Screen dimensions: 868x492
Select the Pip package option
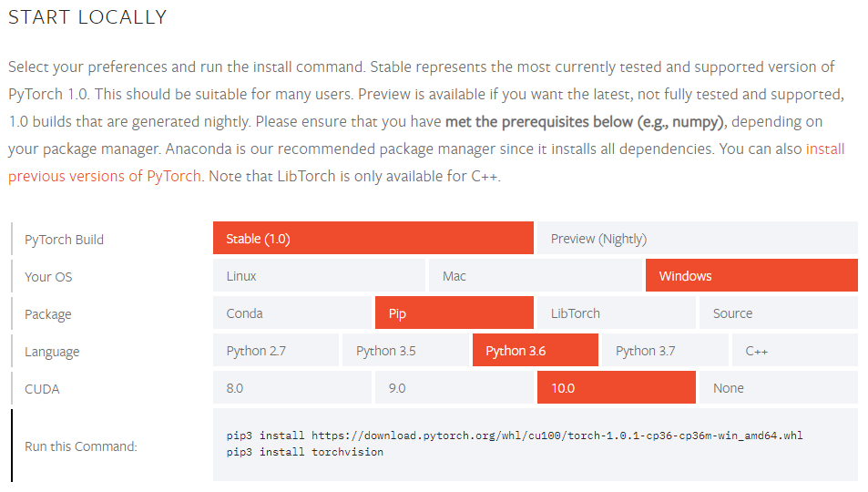click(x=454, y=313)
